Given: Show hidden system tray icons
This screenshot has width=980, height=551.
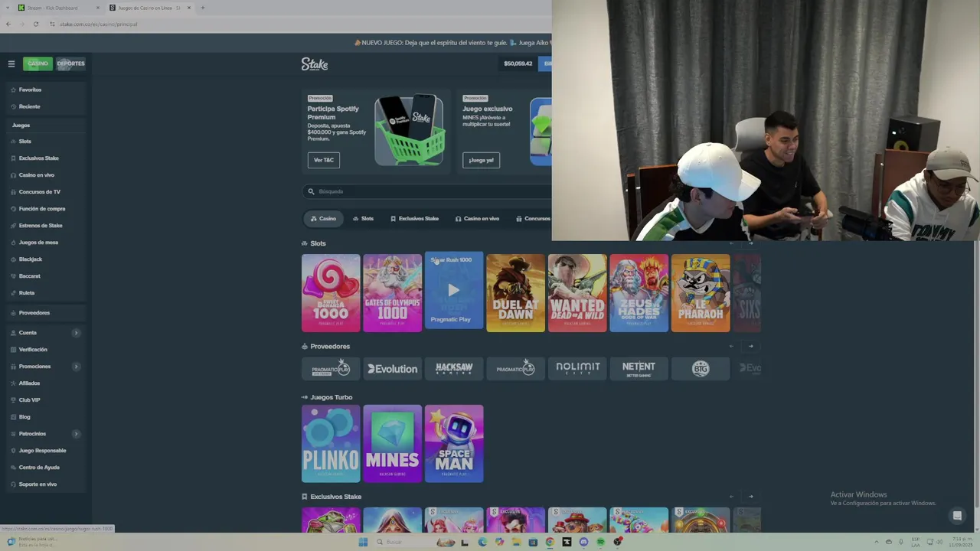Looking at the screenshot, I should click(877, 542).
